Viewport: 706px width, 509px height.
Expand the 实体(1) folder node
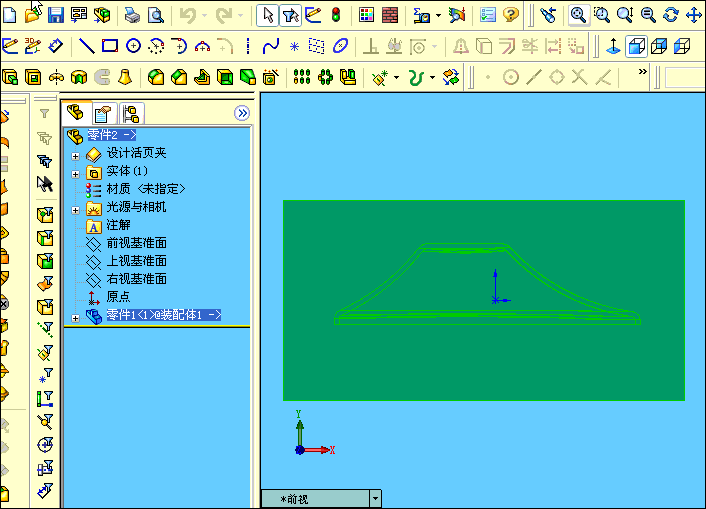click(x=75, y=174)
